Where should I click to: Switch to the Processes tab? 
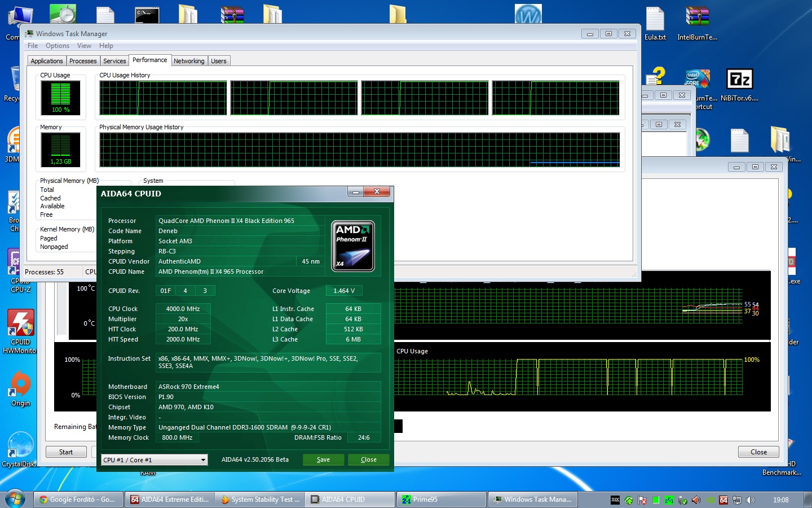tap(83, 61)
